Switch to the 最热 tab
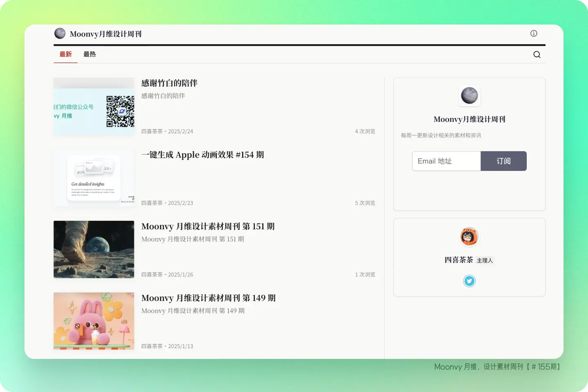This screenshot has width=588, height=392. [89, 54]
